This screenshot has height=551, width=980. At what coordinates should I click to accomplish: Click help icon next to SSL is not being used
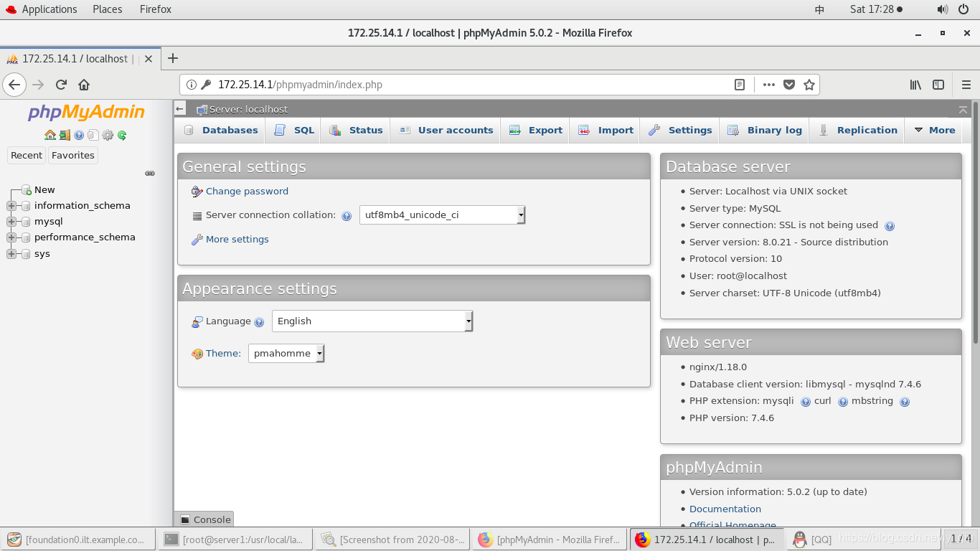890,226
